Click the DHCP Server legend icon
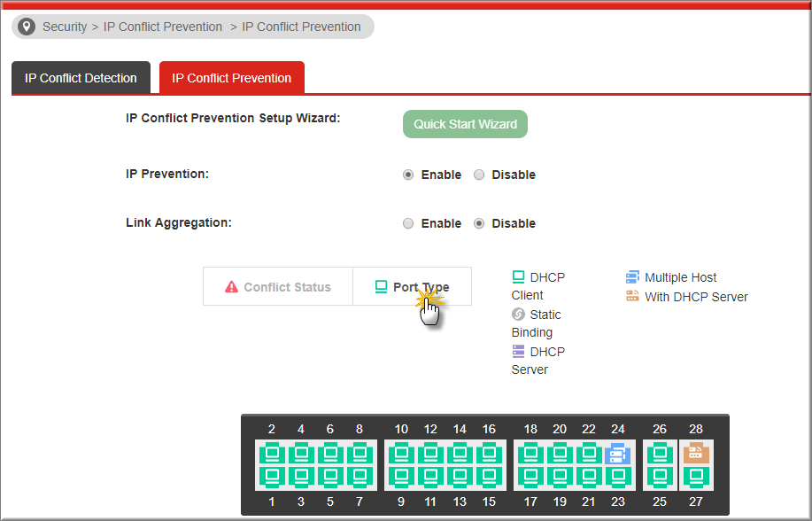This screenshot has width=812, height=521. (x=518, y=352)
